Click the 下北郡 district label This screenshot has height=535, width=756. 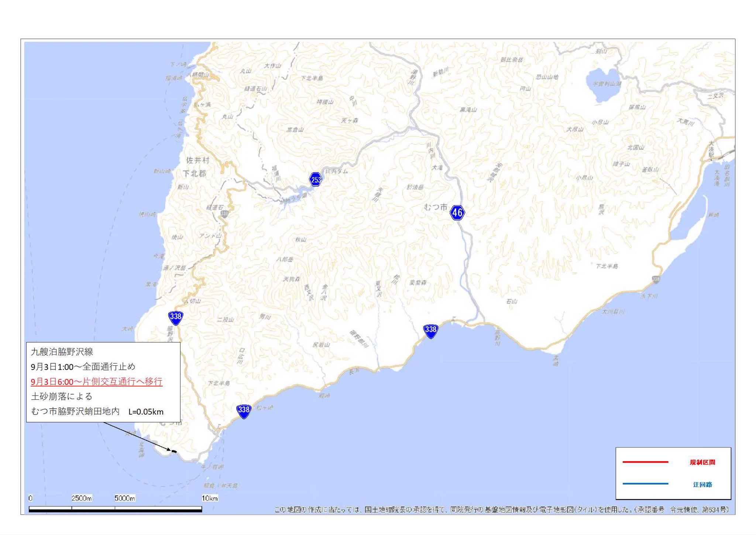(x=195, y=173)
